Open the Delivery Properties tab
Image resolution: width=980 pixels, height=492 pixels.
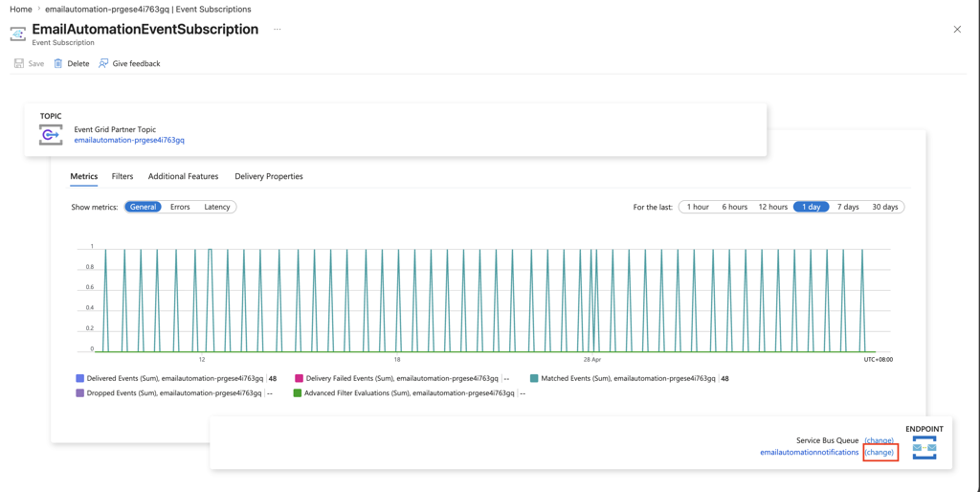[269, 176]
